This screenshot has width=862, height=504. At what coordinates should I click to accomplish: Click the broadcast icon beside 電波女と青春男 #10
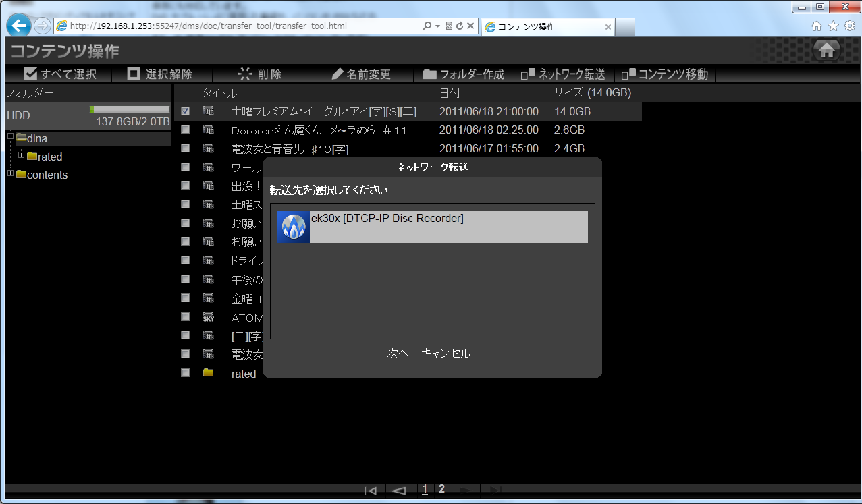coord(208,148)
